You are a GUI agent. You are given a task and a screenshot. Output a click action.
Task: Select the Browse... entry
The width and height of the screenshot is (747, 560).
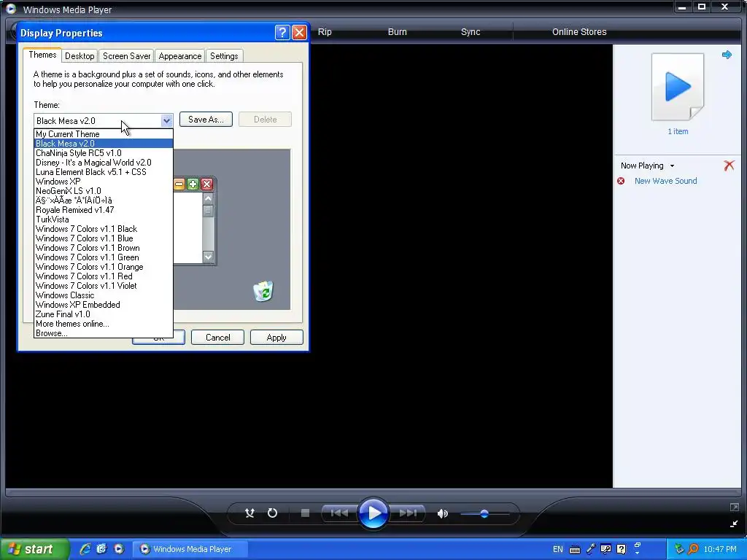tap(104, 333)
